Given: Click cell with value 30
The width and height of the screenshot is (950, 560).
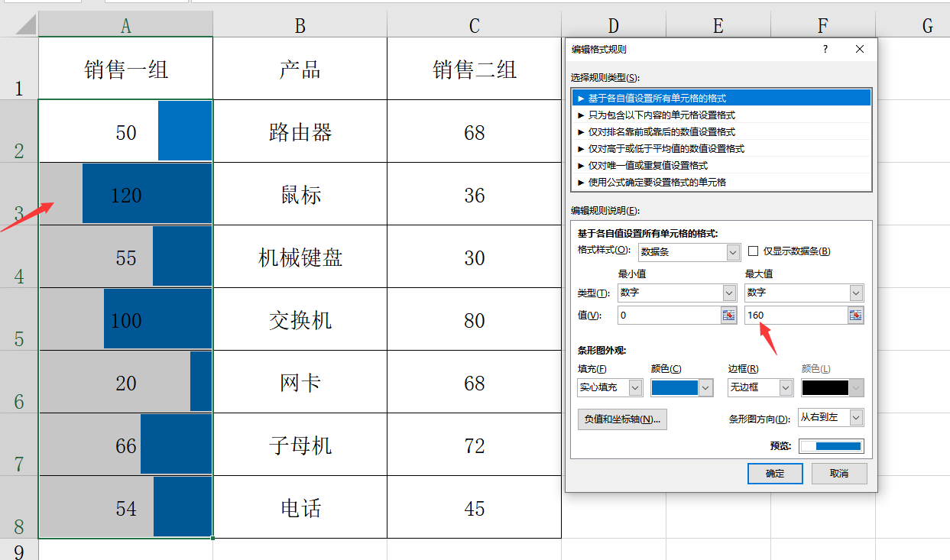Looking at the screenshot, I should (x=475, y=257).
